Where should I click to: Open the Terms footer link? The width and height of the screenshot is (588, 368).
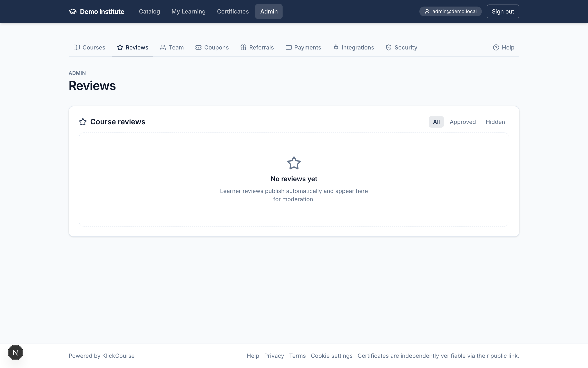tap(297, 356)
